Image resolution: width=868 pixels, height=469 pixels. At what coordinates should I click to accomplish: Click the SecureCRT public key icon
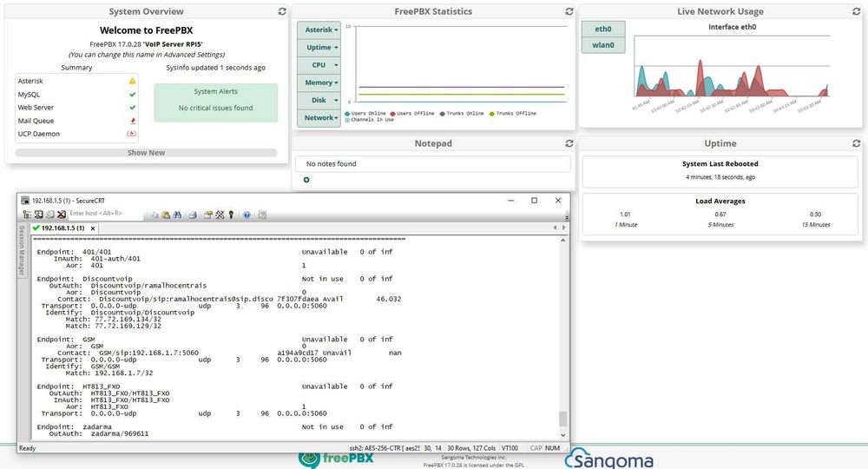[x=231, y=215]
